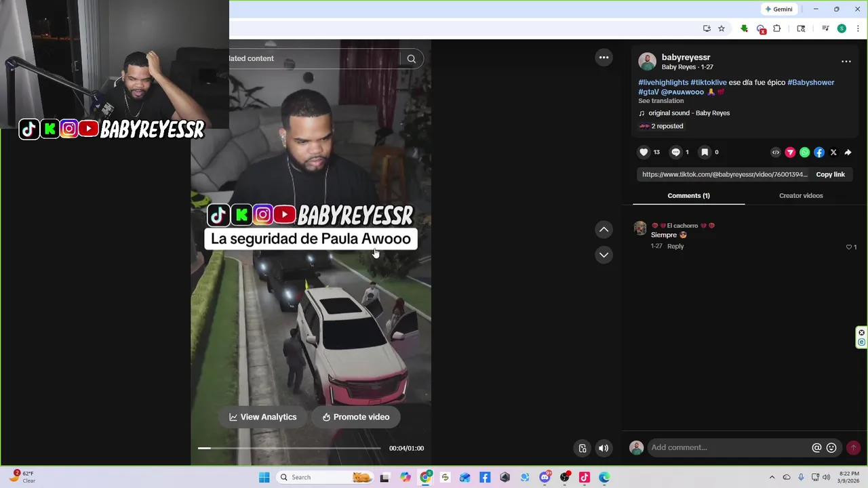
Task: Like the video with the heart icon
Action: coord(644,152)
